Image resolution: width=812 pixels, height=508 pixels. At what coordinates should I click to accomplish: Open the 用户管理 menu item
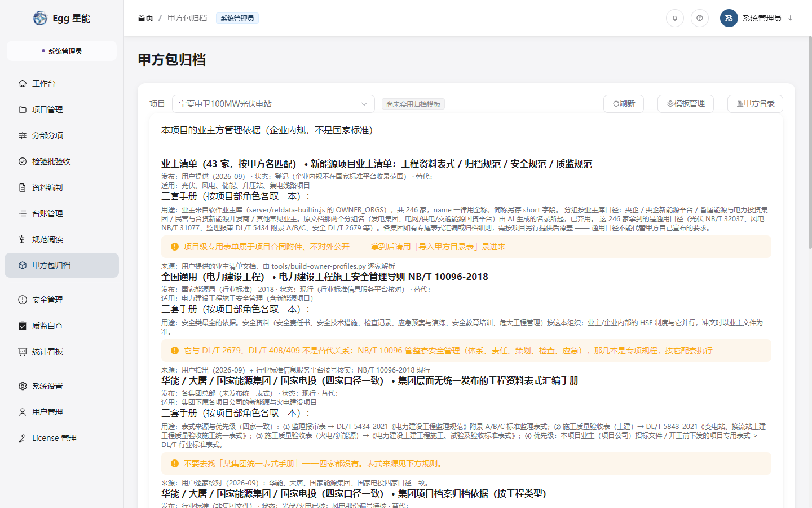pos(61,412)
